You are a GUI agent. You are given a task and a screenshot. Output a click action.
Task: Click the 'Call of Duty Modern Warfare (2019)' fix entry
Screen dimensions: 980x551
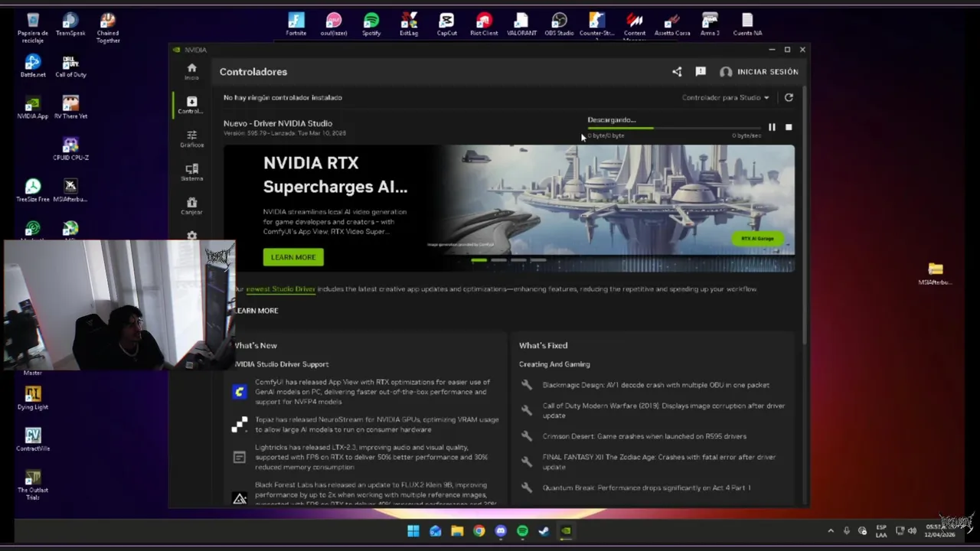coord(664,411)
